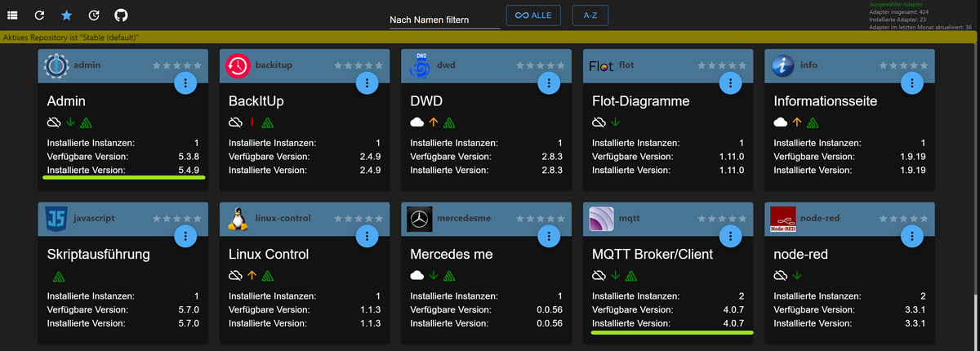Open the DWD card three-dot menu
The width and height of the screenshot is (980, 351).
[x=550, y=82]
